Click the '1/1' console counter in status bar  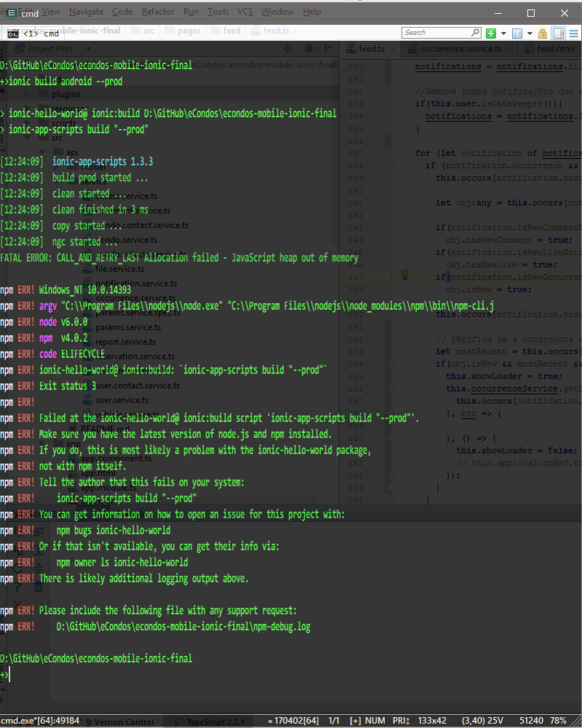point(334,721)
